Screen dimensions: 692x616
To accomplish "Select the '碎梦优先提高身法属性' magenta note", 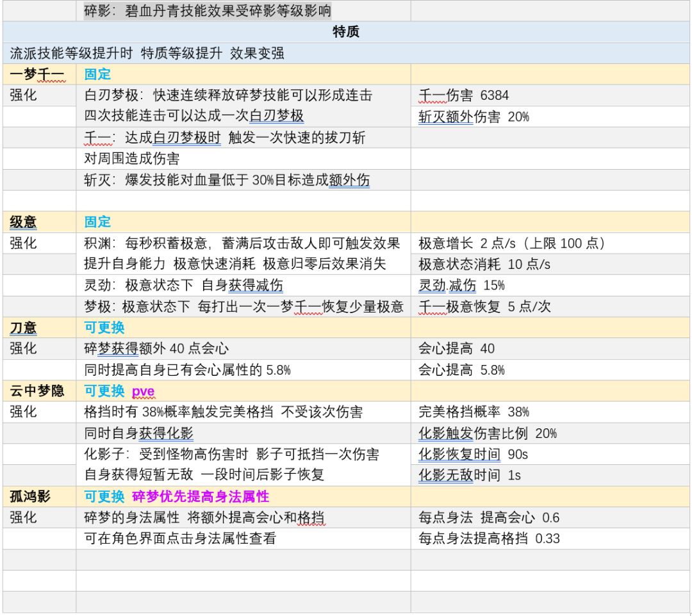I will point(201,496).
